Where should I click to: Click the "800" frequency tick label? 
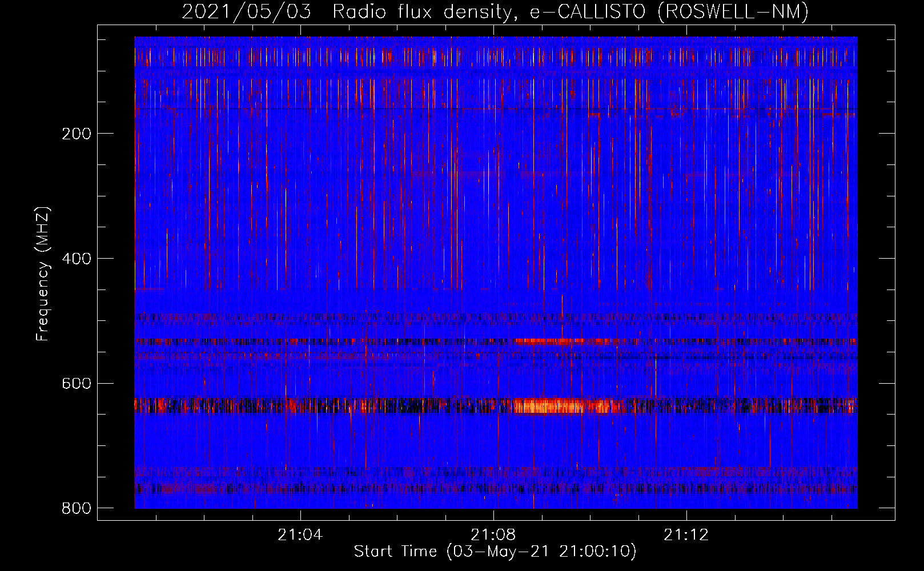pos(77,508)
